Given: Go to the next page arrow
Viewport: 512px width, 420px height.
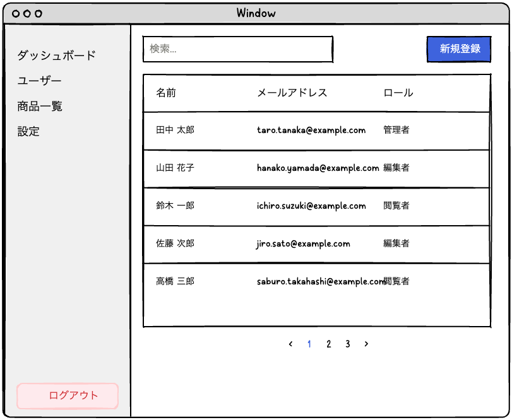Looking at the screenshot, I should tap(366, 344).
